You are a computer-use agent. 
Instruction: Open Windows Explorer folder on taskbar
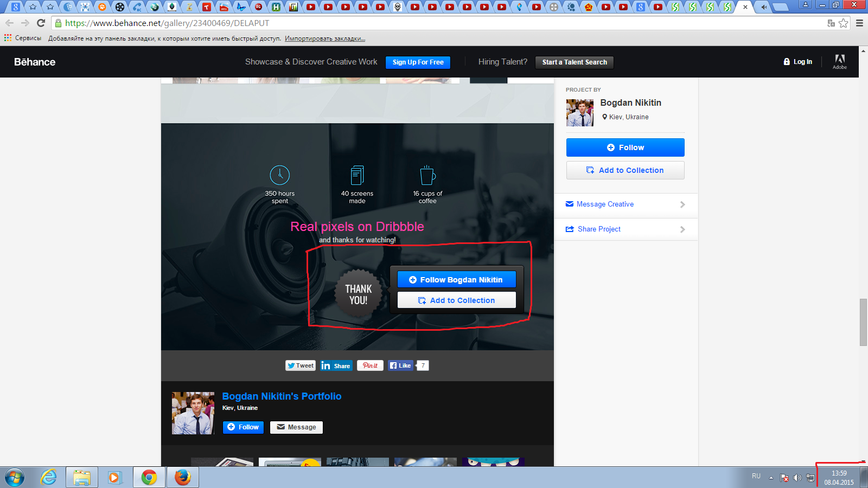[82, 478]
